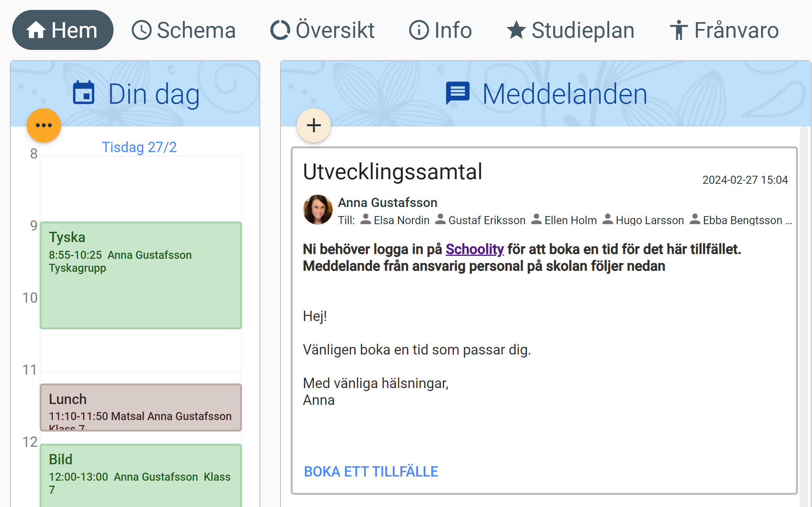Click BOKA ETT TILLFÄLLE
Viewport: 812px width, 507px height.
point(371,472)
